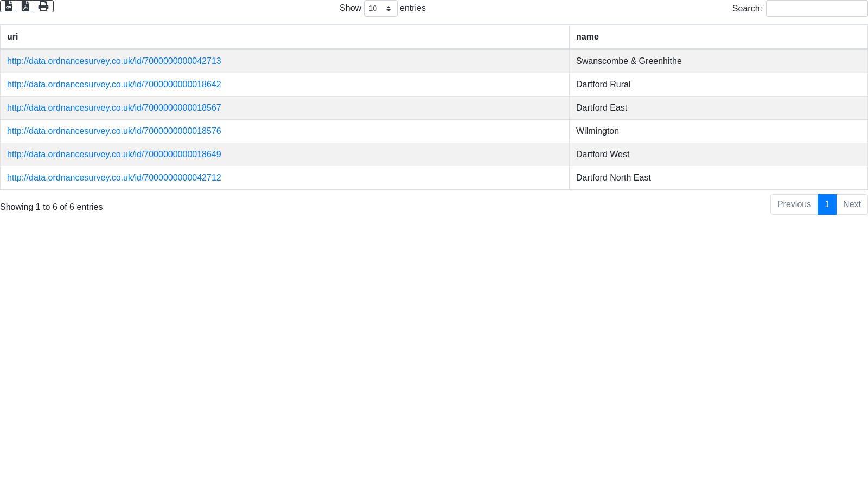This screenshot has height=488, width=868.
Task: Open the Show entries dropdown
Action: coord(380,9)
